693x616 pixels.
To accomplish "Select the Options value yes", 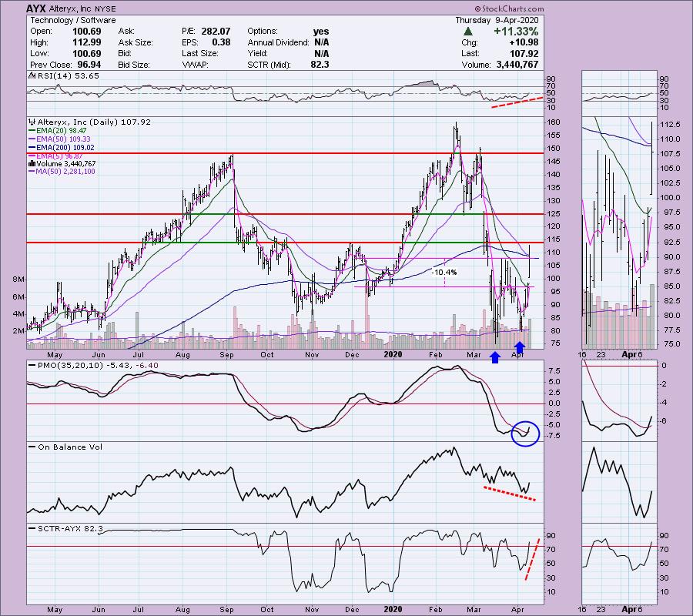I will 321,32.
